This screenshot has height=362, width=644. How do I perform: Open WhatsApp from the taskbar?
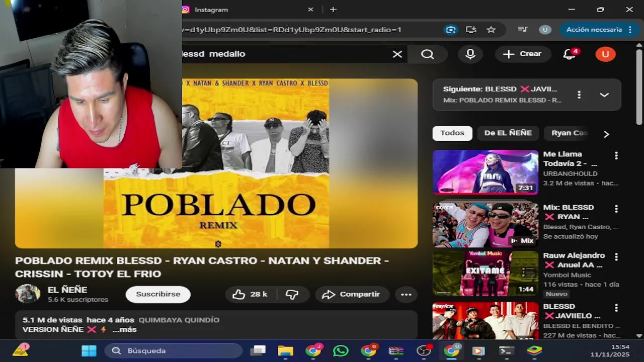point(341,350)
